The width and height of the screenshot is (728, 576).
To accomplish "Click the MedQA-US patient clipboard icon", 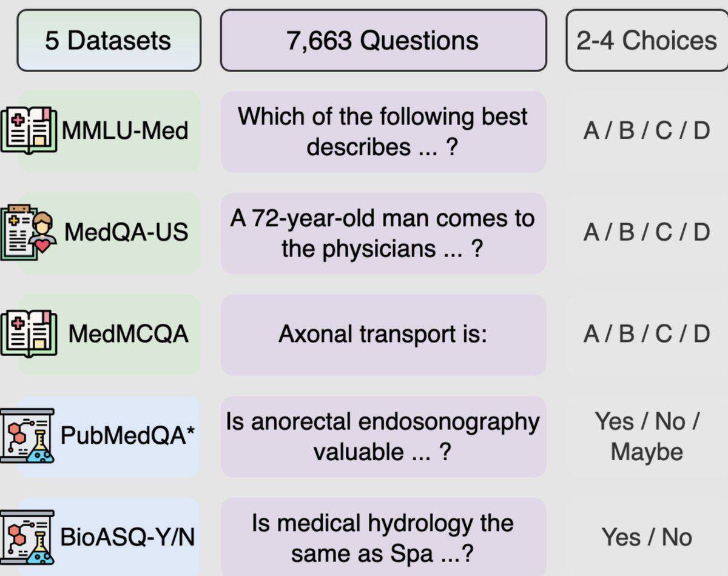I will tap(29, 232).
